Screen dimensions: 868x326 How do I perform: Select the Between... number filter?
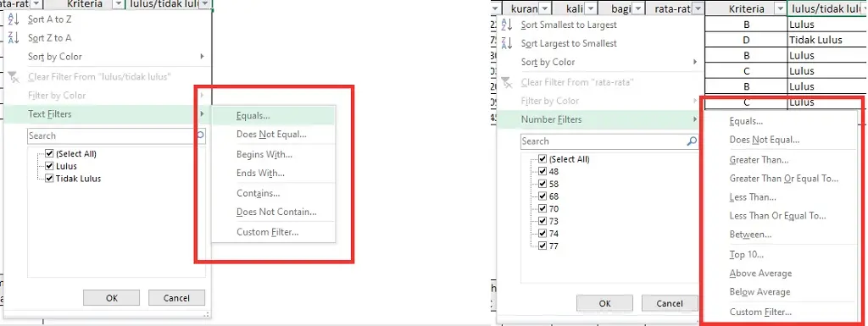tap(781, 235)
